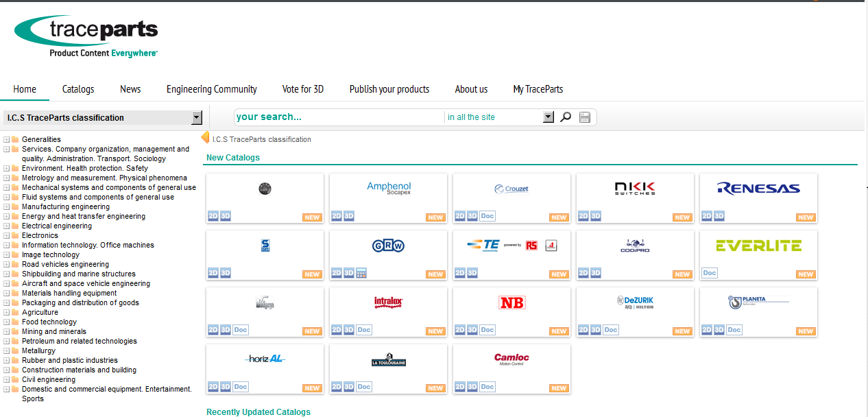Open Packaging and distribution of goods
Image resolution: width=868 pixels, height=417 pixels.
(x=80, y=302)
